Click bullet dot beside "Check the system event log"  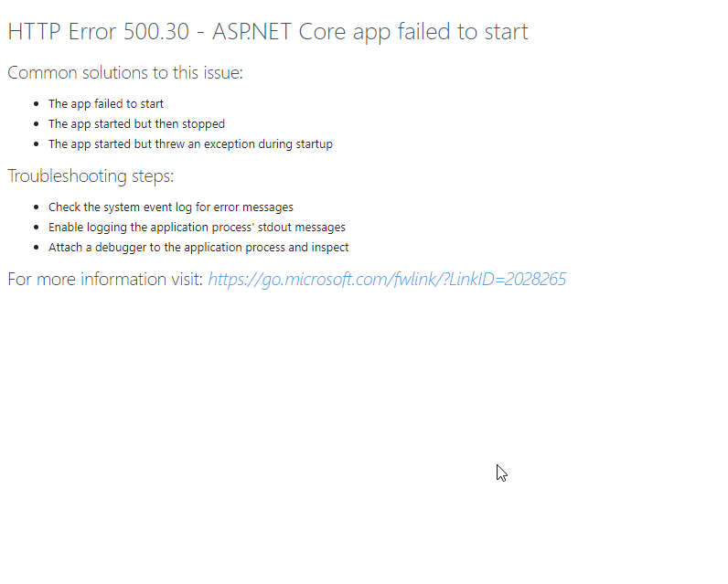tap(37, 207)
